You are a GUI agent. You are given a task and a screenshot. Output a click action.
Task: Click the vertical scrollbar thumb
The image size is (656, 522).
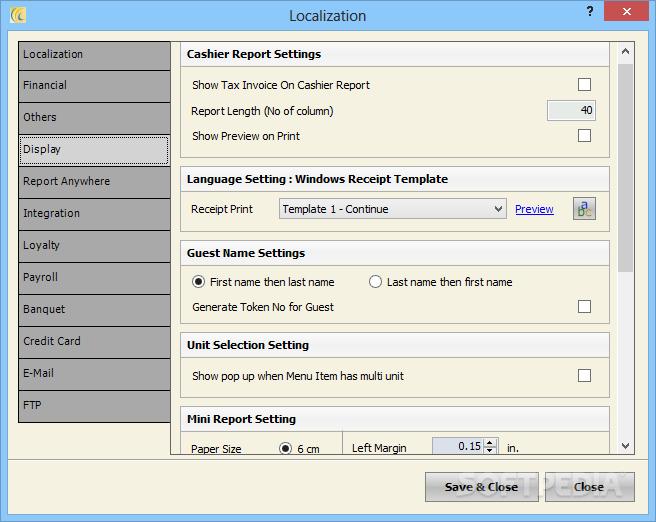(x=625, y=167)
